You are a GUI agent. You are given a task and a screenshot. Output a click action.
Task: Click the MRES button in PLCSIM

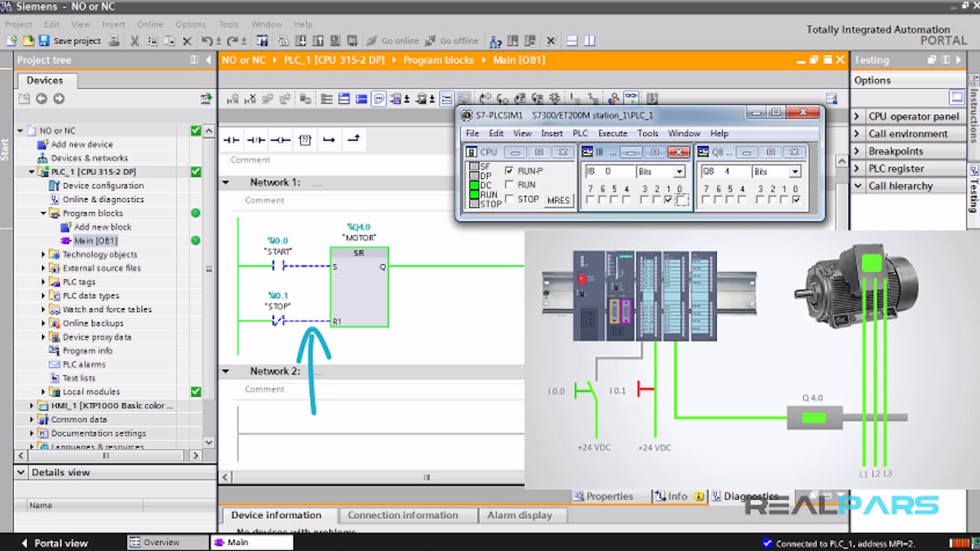pos(558,201)
